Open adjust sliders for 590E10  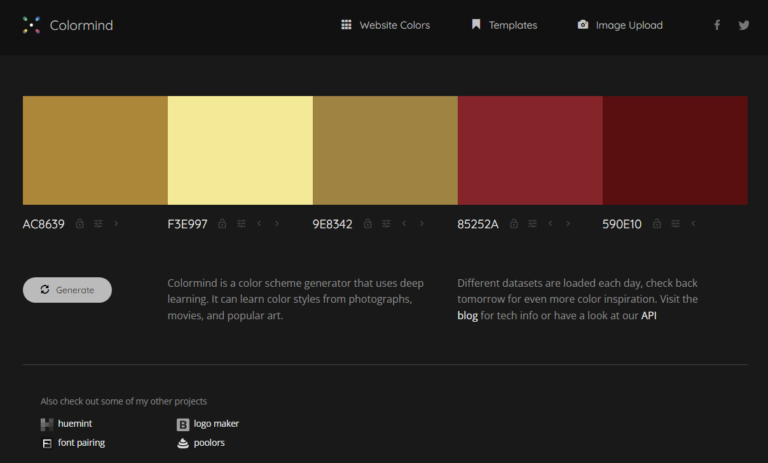coord(676,224)
